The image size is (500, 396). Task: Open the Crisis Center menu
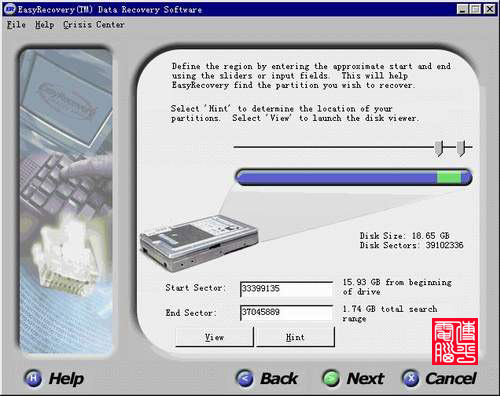[x=94, y=25]
